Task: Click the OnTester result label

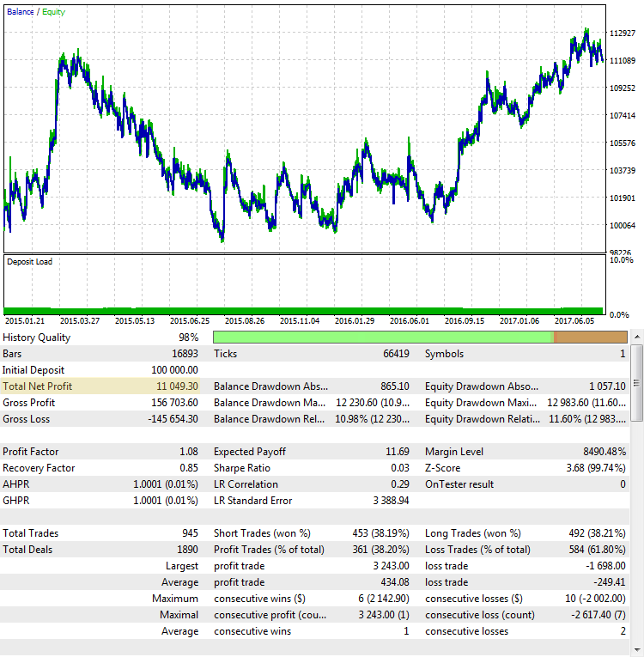Action: (459, 484)
